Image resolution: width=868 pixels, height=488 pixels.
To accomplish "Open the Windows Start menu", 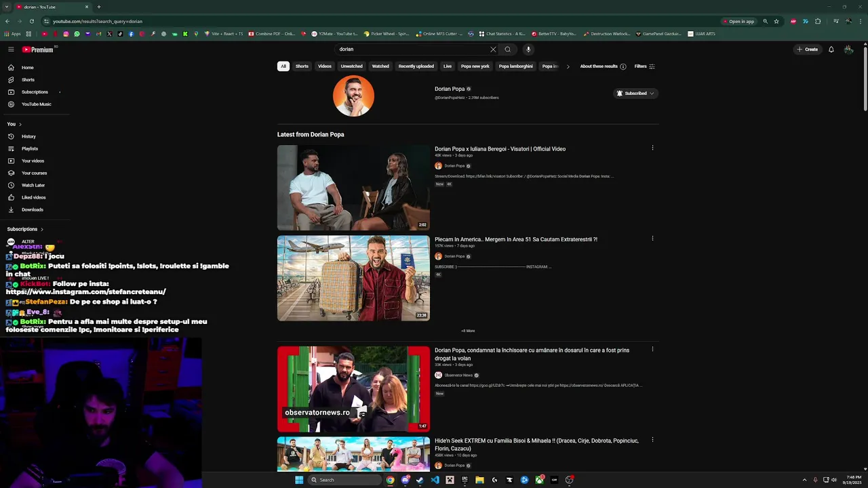I will tap(299, 480).
